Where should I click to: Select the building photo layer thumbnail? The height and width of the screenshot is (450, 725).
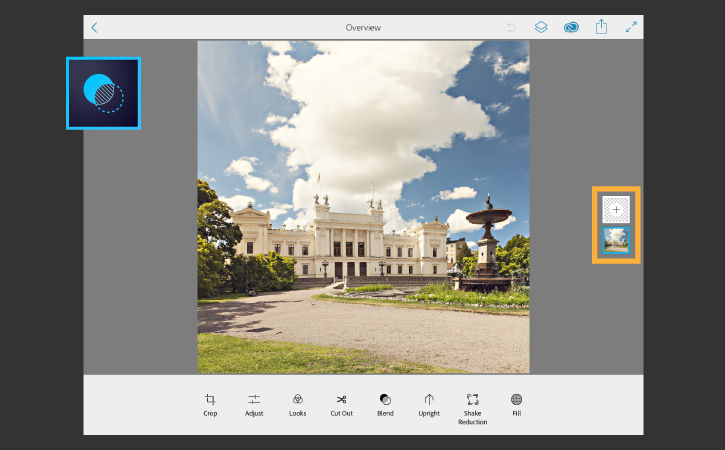click(x=616, y=240)
